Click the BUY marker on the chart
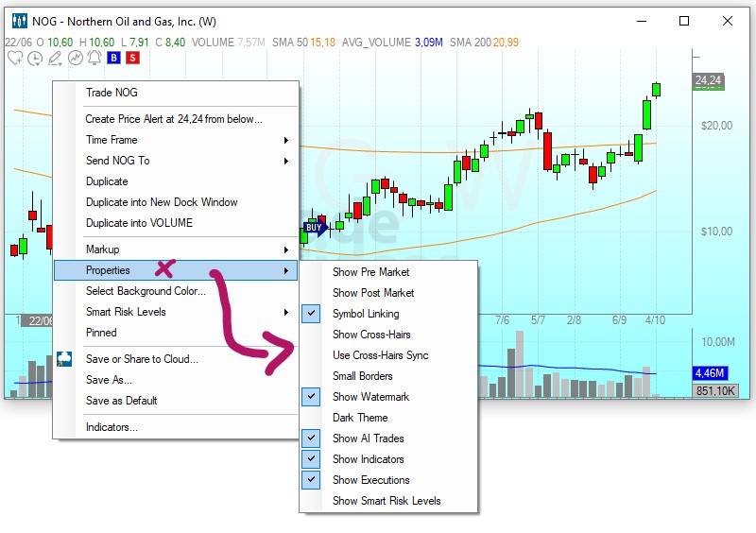 (314, 228)
